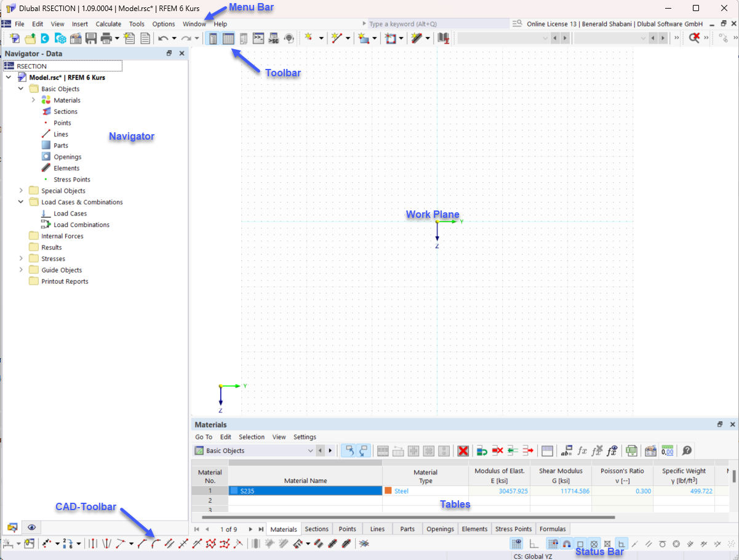Switch to Navigator Display eye tab
The image size is (739, 560).
pos(31,527)
